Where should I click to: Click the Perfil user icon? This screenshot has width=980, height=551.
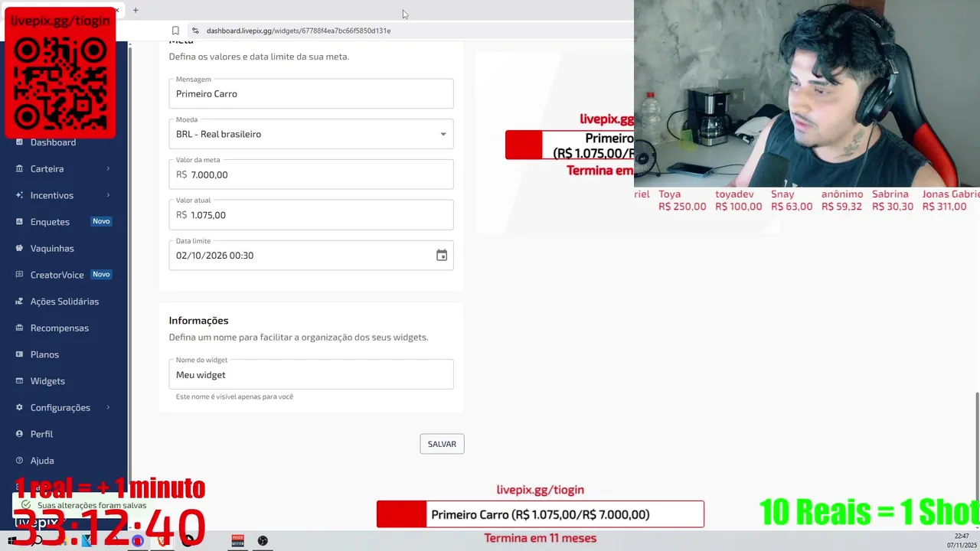click(20, 434)
